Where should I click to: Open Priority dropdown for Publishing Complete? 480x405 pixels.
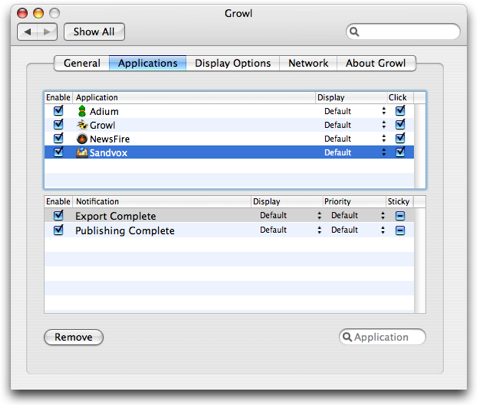pos(358,230)
